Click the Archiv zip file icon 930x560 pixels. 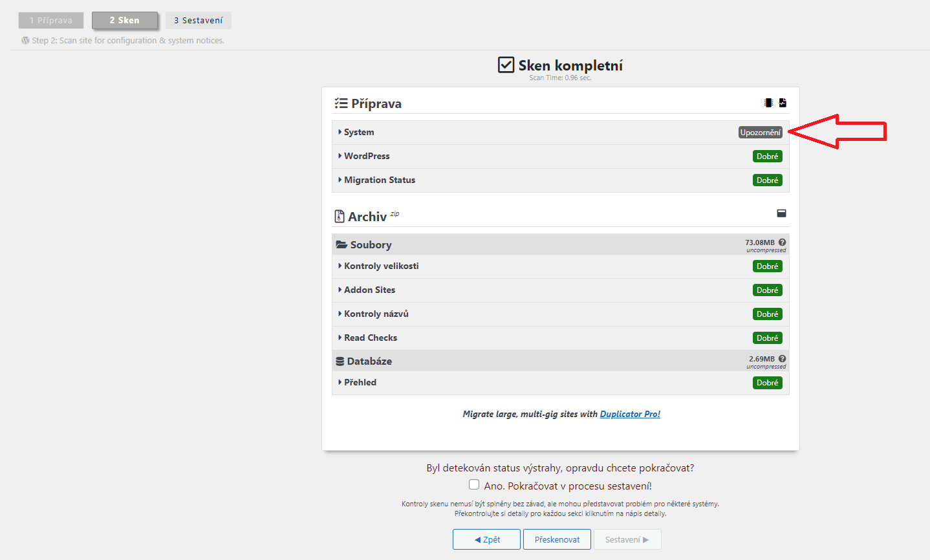click(340, 217)
